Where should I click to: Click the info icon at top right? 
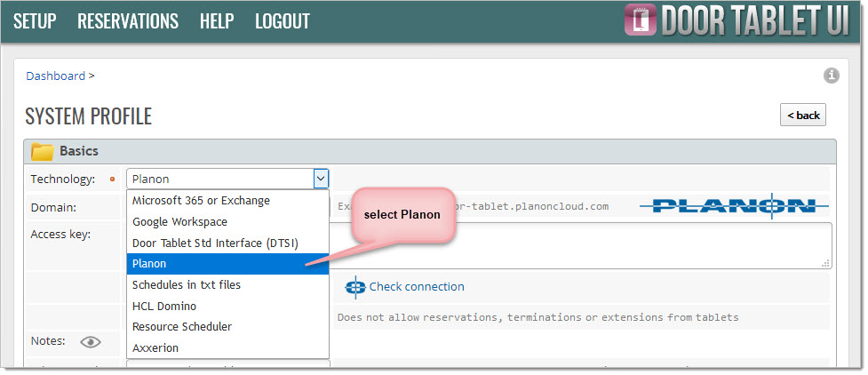pyautogui.click(x=831, y=76)
